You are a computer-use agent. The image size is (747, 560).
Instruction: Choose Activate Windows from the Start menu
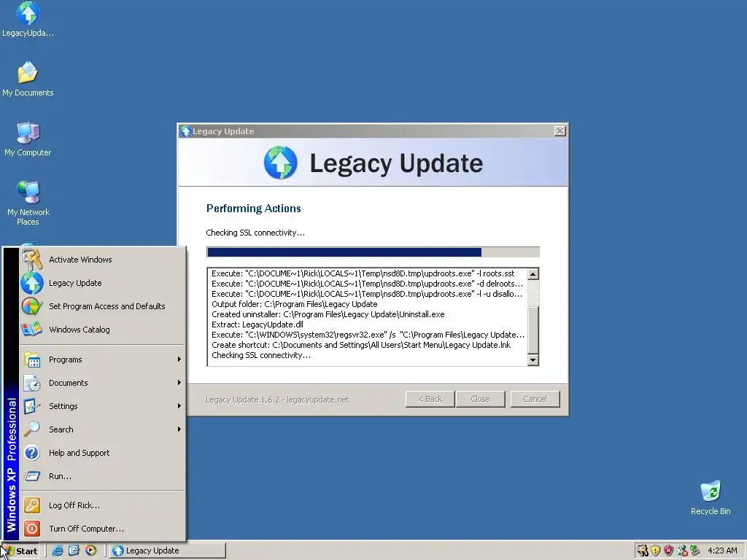point(102,260)
